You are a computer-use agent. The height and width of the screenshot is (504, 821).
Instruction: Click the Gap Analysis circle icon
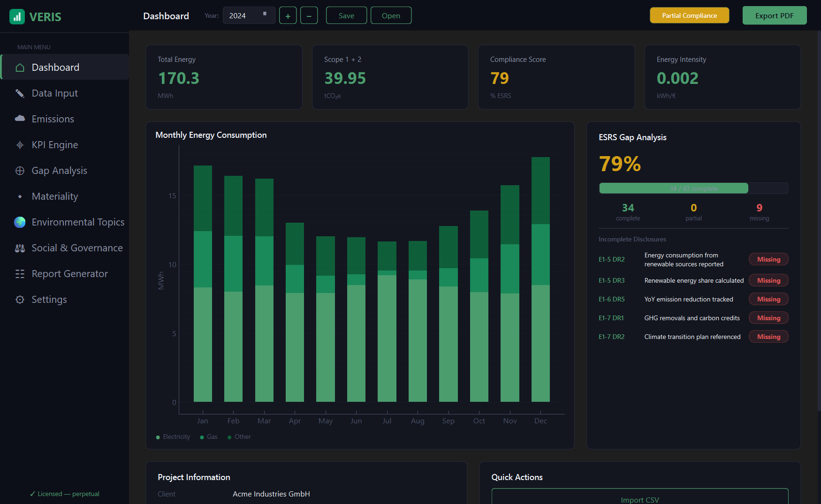pyautogui.click(x=20, y=171)
